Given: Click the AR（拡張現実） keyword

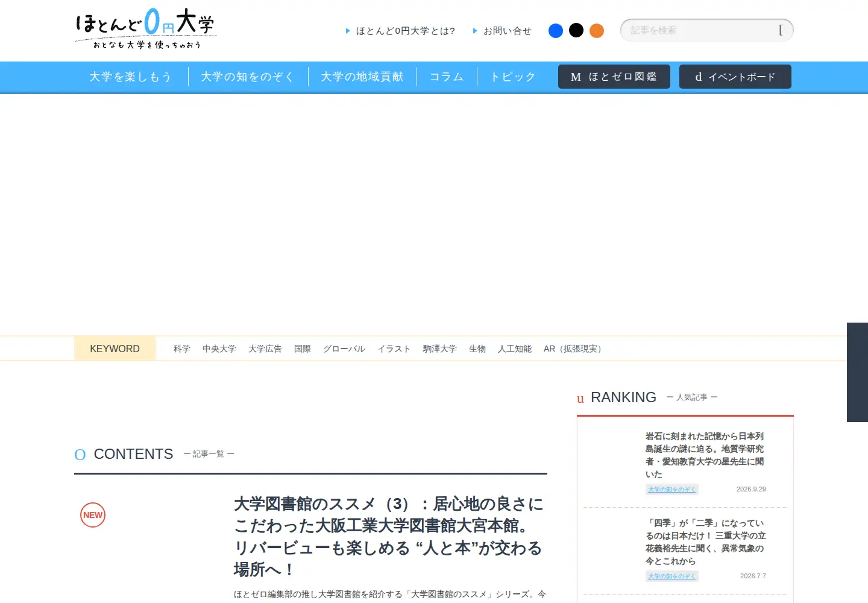Looking at the screenshot, I should coord(574,349).
